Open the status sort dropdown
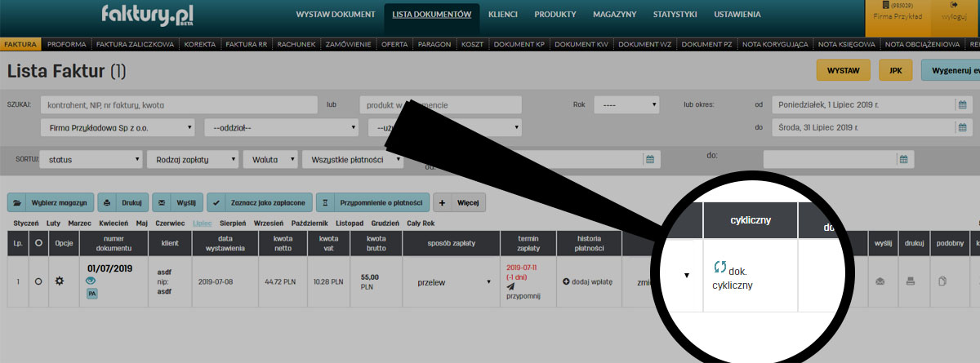The image size is (980, 363). pos(91,159)
